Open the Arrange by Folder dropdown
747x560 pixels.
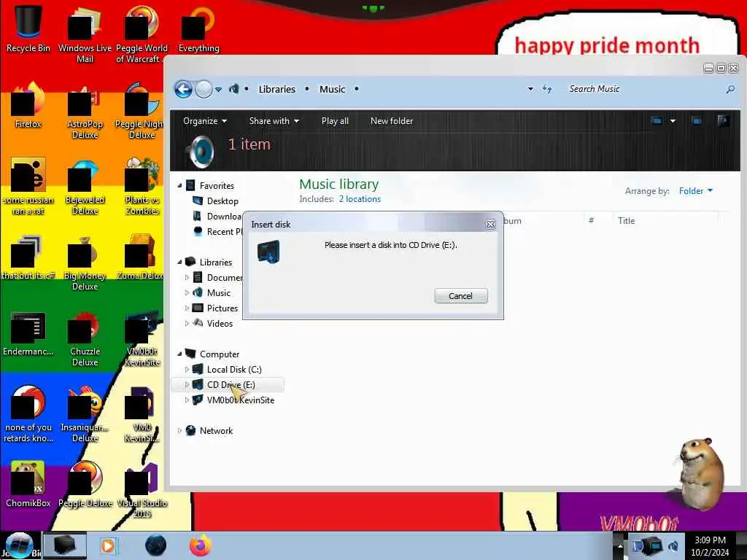click(x=695, y=191)
